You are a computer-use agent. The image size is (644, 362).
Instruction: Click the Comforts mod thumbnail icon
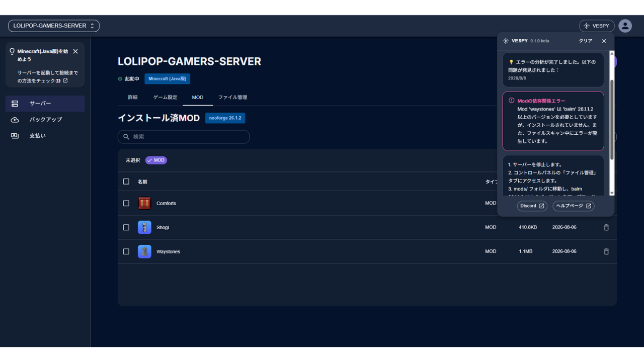click(144, 203)
